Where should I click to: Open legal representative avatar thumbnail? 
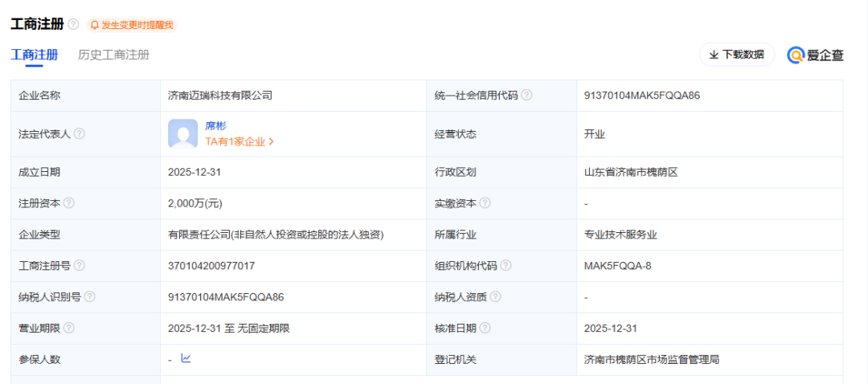pyautogui.click(x=182, y=134)
